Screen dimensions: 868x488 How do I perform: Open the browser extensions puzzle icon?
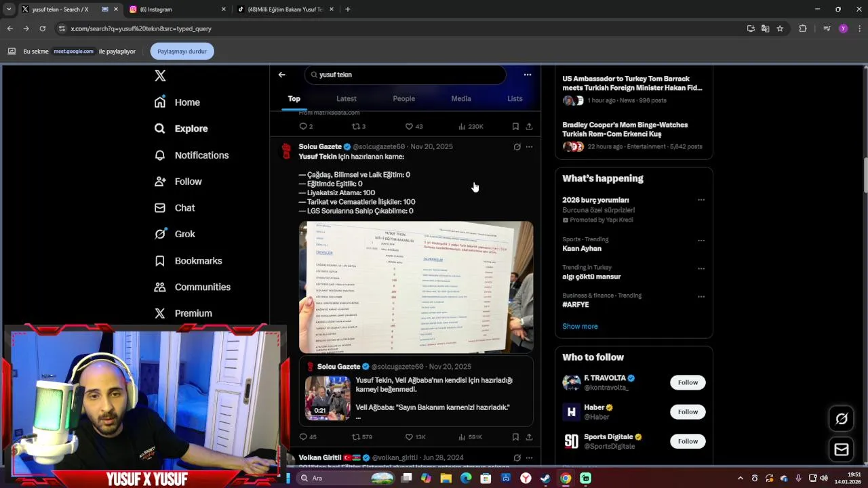803,28
